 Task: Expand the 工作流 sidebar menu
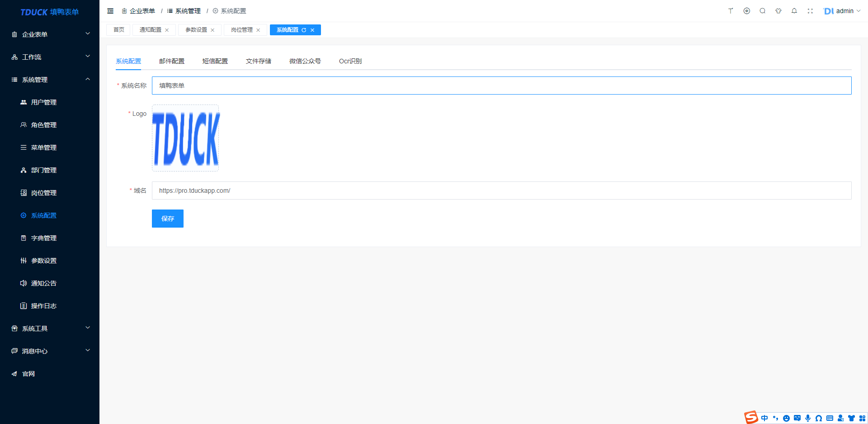(50, 57)
